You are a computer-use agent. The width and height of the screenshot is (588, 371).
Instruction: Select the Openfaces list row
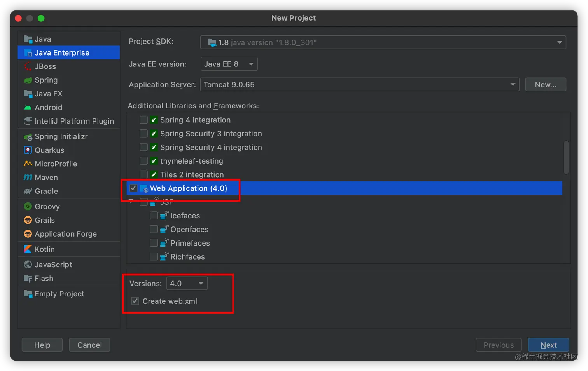click(345, 229)
